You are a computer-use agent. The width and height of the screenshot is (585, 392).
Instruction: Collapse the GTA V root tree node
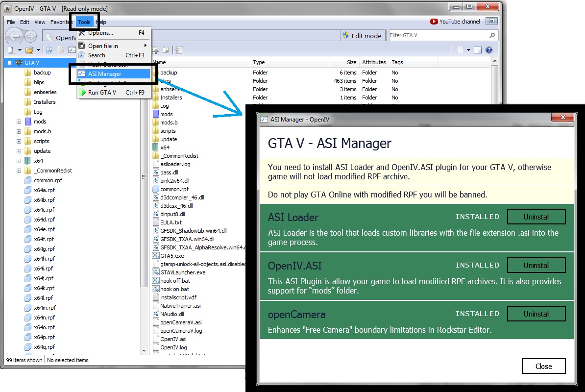9,63
